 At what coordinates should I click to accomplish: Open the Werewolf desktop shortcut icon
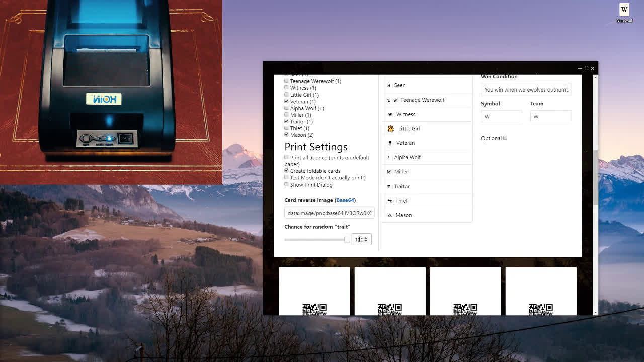624,13
